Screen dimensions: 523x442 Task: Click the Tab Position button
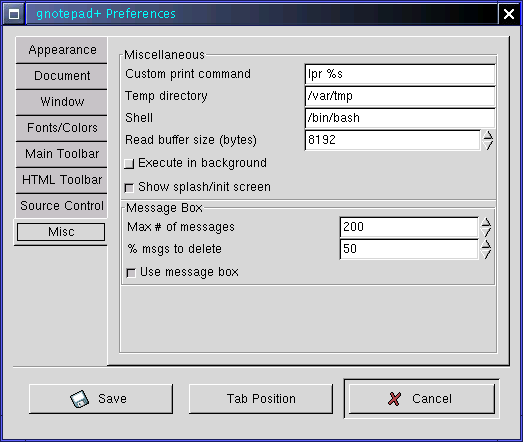[x=261, y=399]
